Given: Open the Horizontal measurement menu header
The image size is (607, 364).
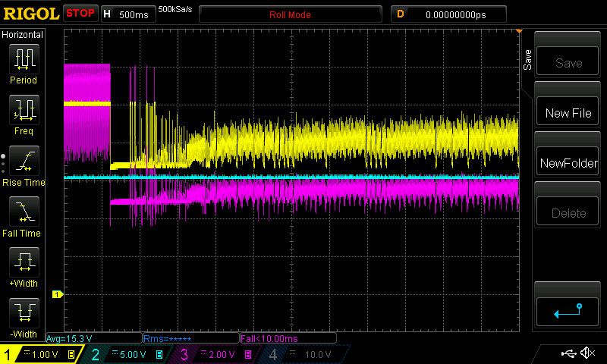Looking at the screenshot, I should click(x=23, y=35).
